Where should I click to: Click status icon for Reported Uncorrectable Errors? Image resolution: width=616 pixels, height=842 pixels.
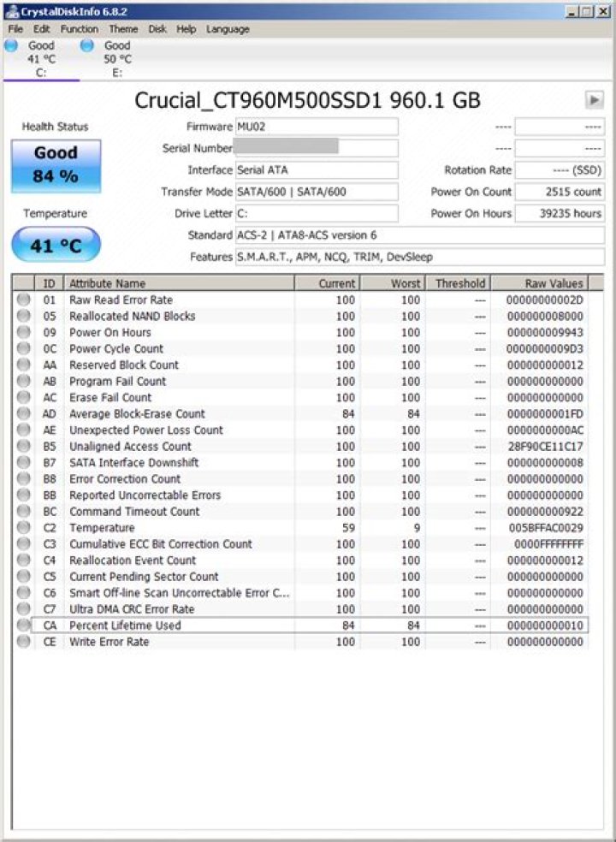[x=23, y=495]
